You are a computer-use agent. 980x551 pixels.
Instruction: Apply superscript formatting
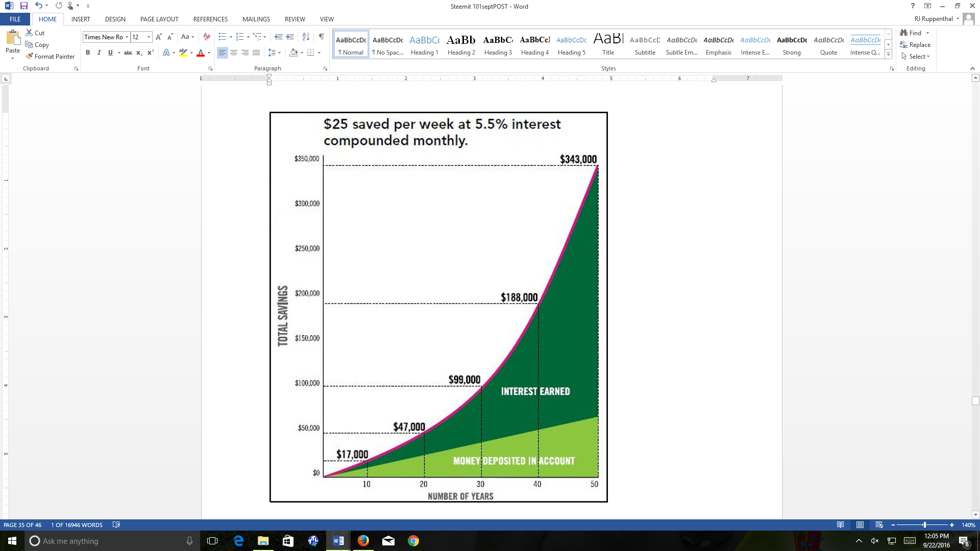pos(151,53)
